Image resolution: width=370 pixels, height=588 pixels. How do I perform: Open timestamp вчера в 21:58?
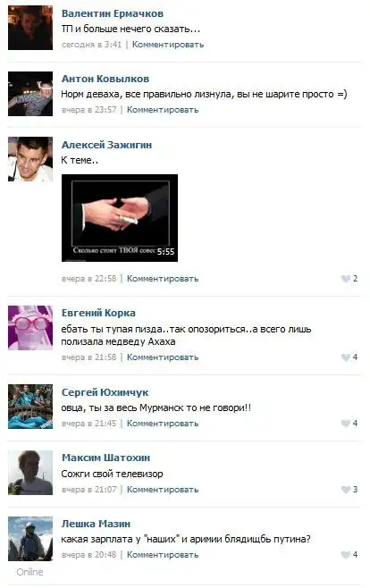[88, 357]
